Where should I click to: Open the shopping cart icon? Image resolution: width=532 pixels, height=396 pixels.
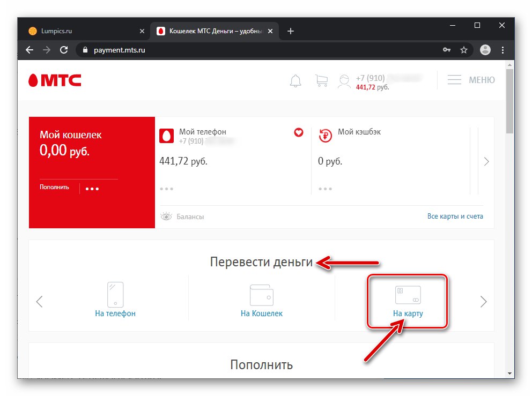pyautogui.click(x=321, y=80)
